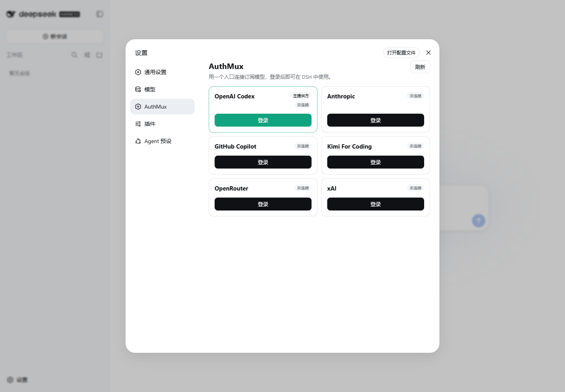Image resolution: width=565 pixels, height=392 pixels.
Task: Click the OpenAI Codex card title
Action: (x=235, y=96)
